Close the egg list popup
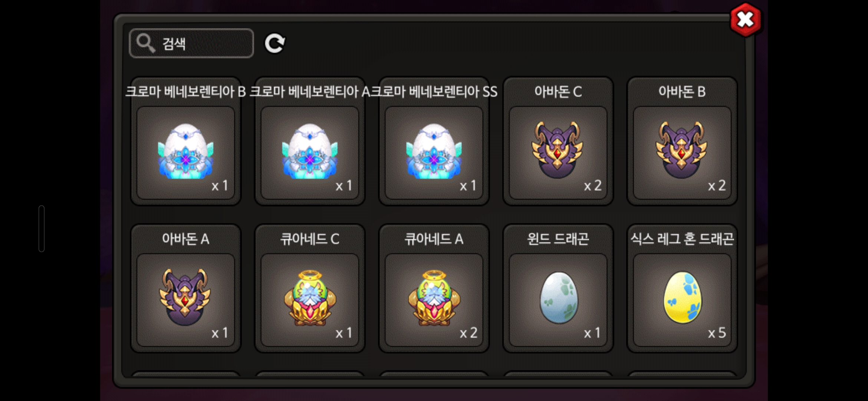 (x=745, y=20)
